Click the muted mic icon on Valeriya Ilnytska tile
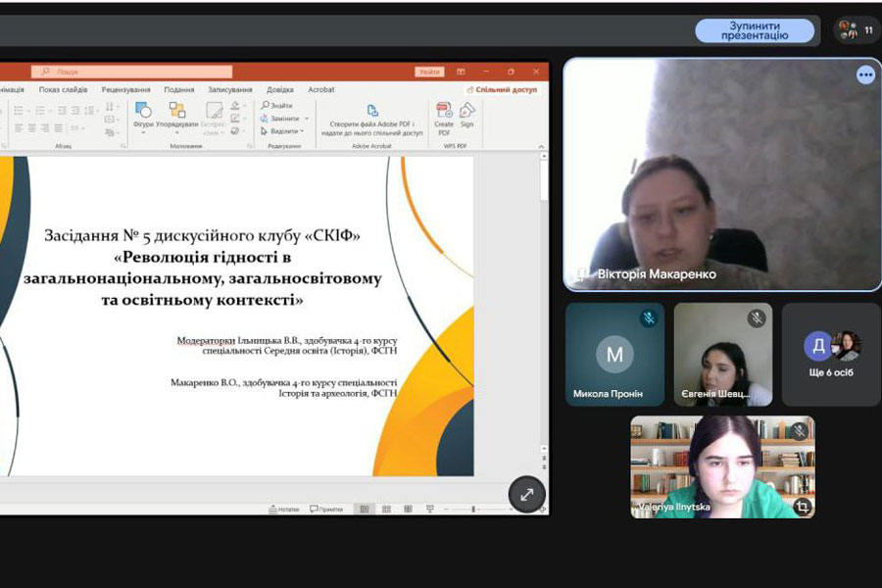 pyautogui.click(x=799, y=431)
